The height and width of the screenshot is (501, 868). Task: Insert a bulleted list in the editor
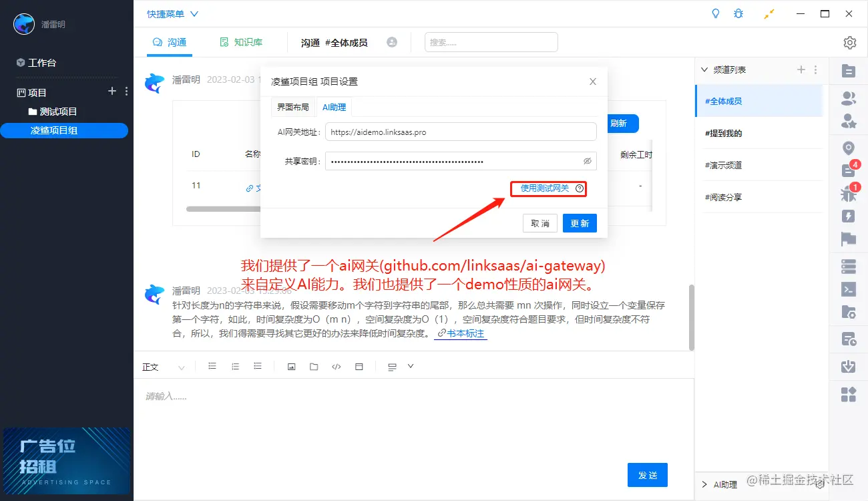(212, 366)
